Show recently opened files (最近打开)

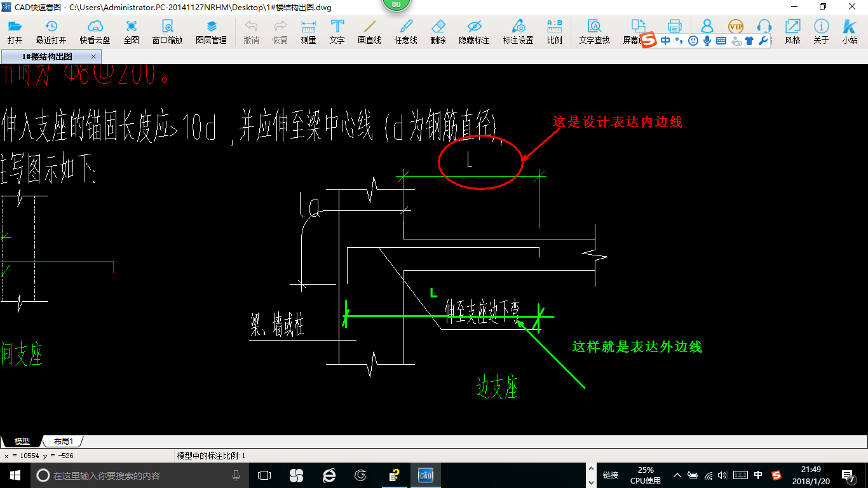pos(51,32)
